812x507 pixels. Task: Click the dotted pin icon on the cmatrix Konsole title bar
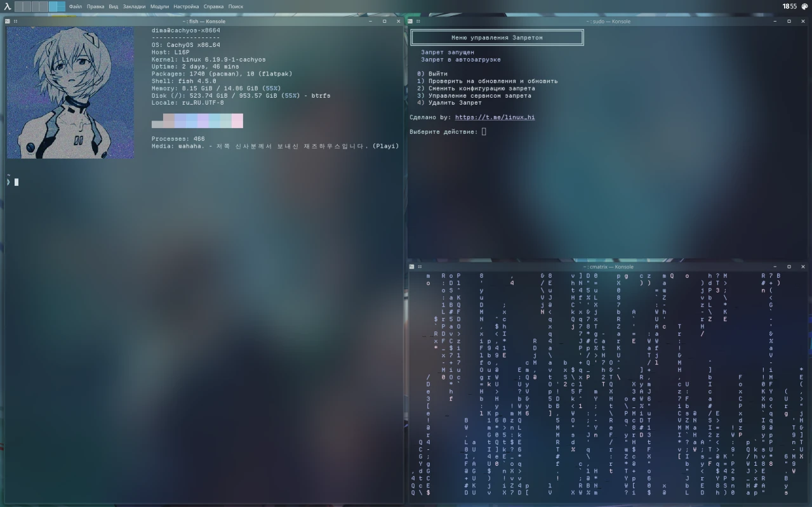tap(420, 267)
